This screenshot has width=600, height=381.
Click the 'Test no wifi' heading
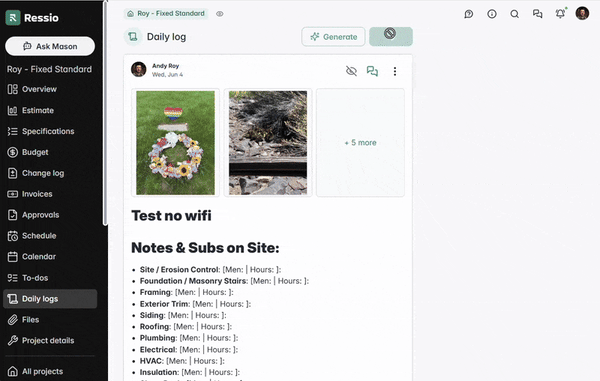click(171, 216)
